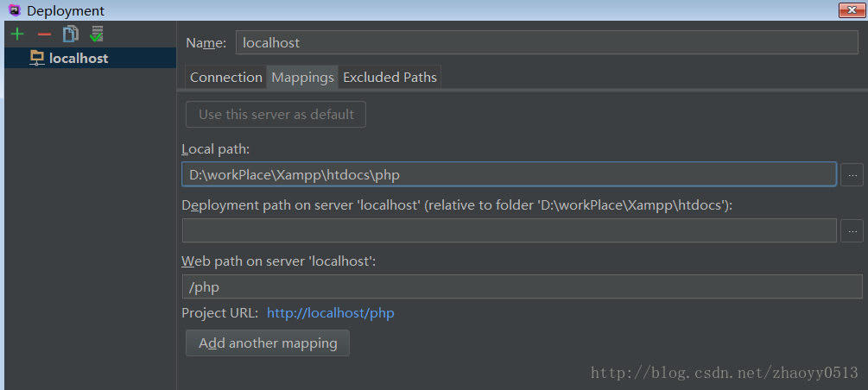Copy the selected server configuration
The height and width of the screenshot is (390, 868).
pyautogui.click(x=70, y=35)
